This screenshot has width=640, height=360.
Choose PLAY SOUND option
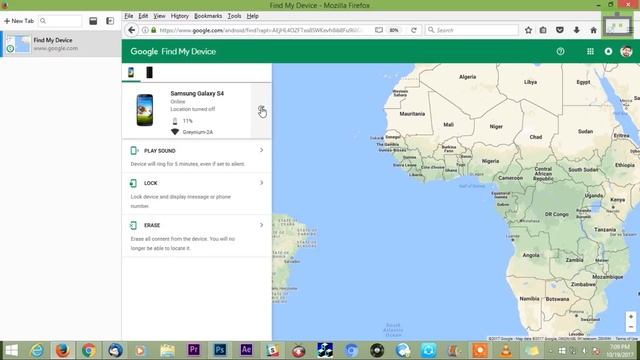click(x=197, y=157)
